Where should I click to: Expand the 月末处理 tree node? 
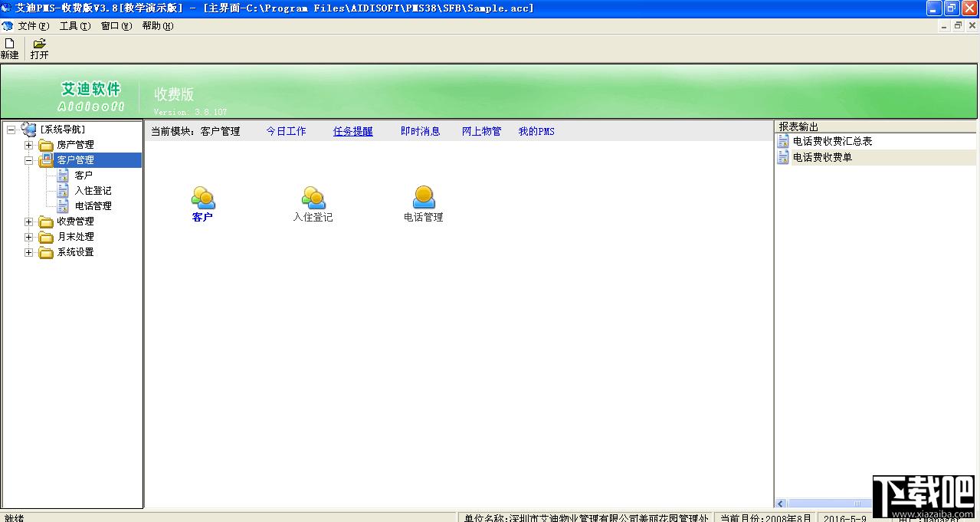coord(29,237)
